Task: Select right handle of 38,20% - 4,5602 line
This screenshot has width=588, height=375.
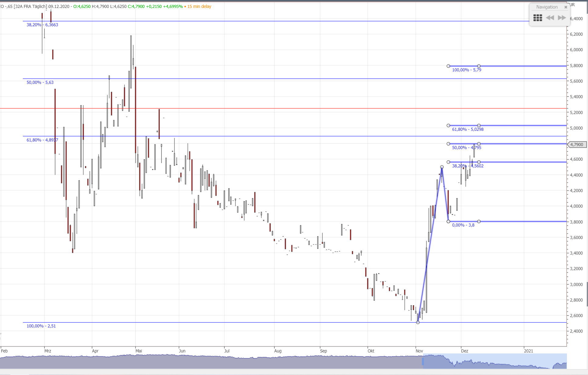Action: [479, 162]
